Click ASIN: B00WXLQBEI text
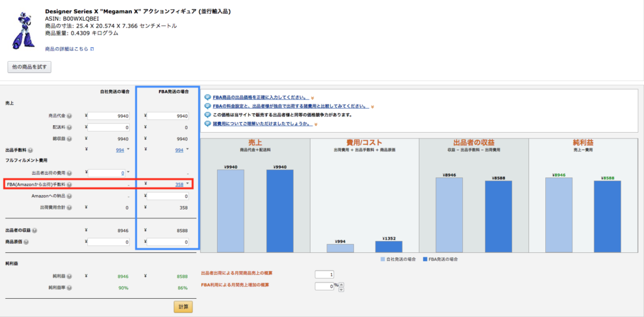 (x=72, y=19)
